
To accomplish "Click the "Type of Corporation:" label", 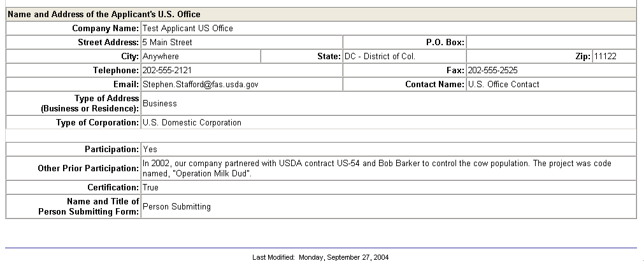I will 97,123.
